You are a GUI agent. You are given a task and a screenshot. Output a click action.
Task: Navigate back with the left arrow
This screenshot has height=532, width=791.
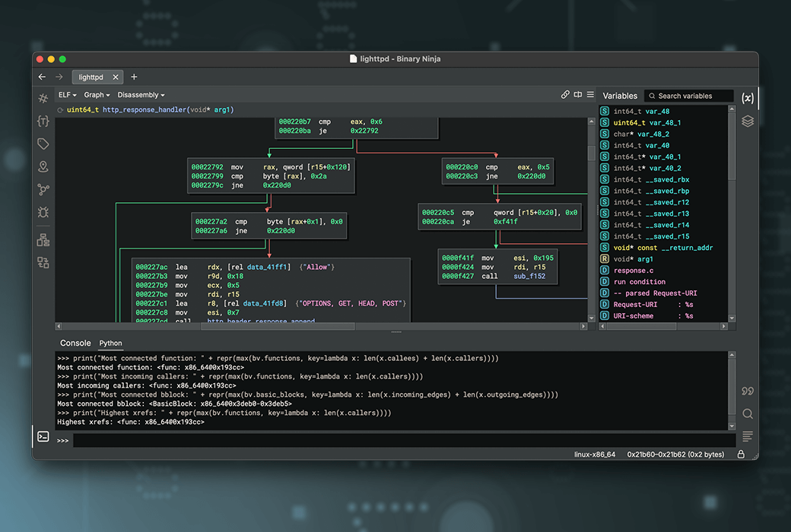click(x=43, y=77)
